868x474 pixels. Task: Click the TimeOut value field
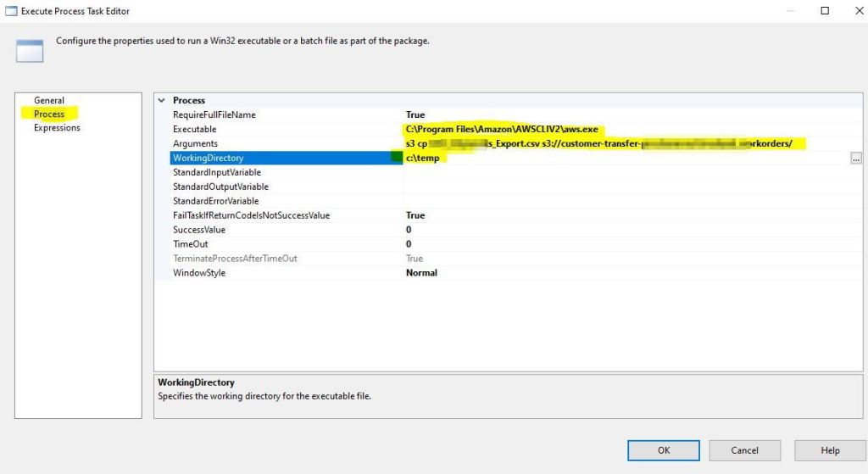(509, 244)
